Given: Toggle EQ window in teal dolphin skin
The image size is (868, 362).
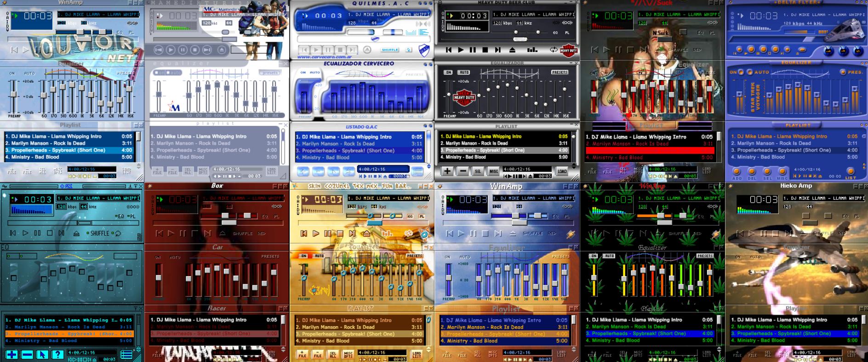Looking at the screenshot, I should (120, 216).
